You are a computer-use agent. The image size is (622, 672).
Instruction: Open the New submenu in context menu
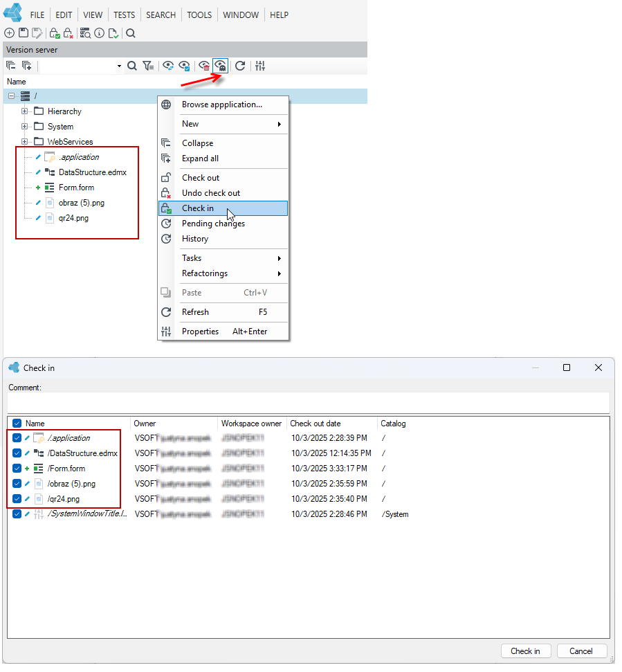coord(223,124)
